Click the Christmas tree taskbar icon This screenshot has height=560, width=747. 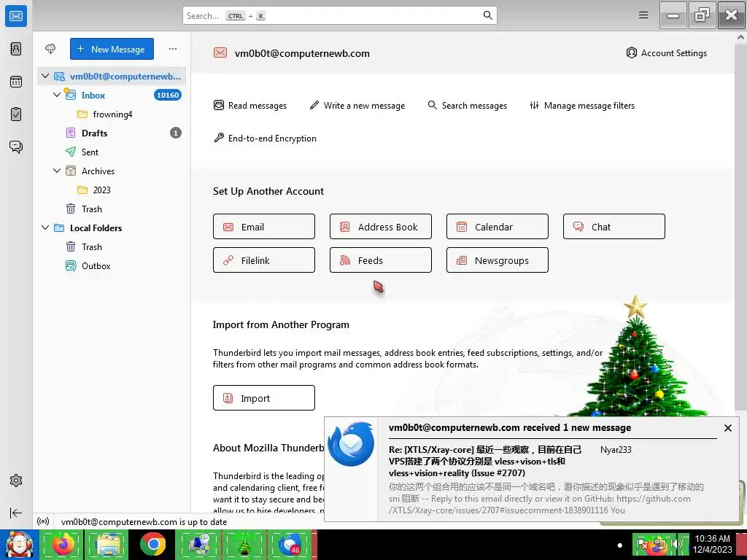(244, 544)
